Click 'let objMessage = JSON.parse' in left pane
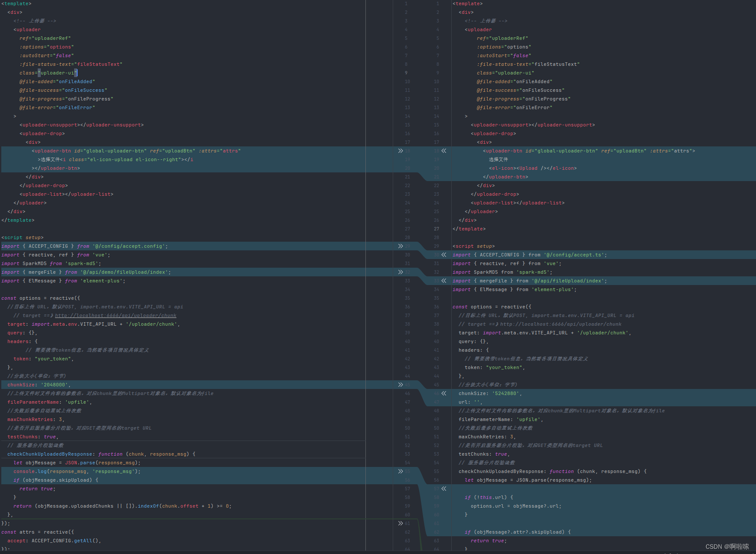Screen dimensions: 756x554 point(77,463)
